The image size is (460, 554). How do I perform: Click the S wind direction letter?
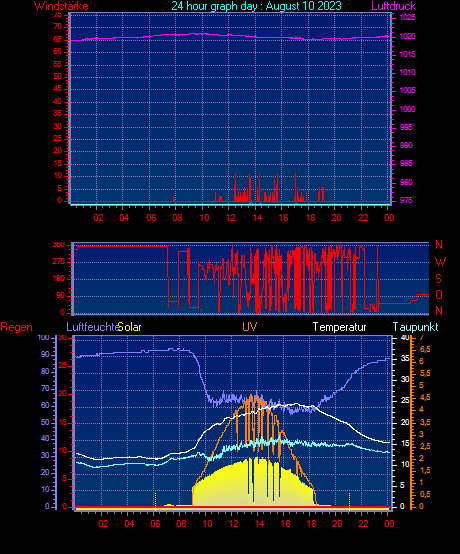point(438,279)
